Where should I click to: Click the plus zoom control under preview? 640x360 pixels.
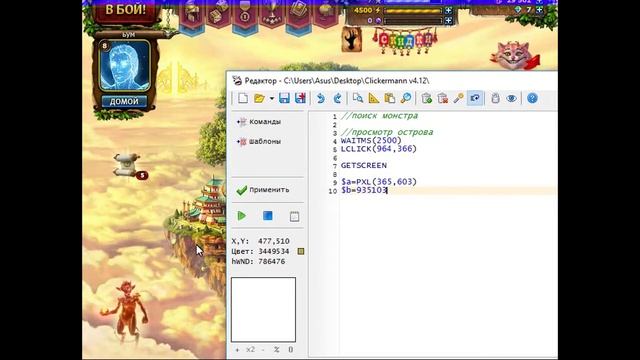[x=237, y=350]
